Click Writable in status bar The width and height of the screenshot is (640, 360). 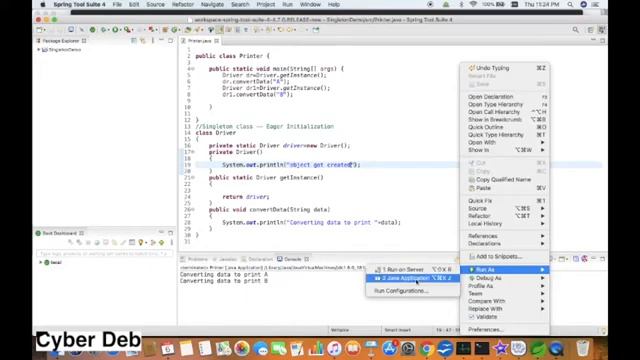pos(340,330)
